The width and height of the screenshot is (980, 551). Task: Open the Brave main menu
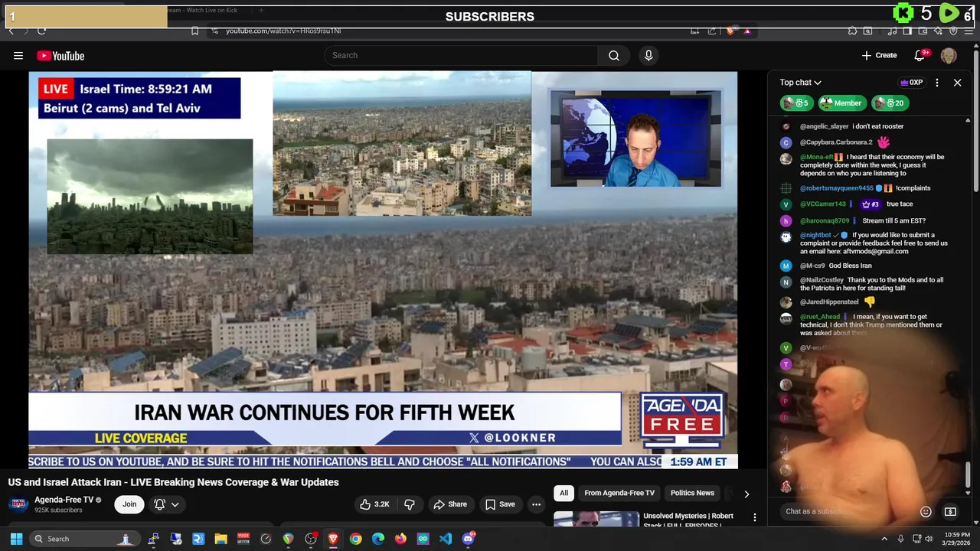pos(969,31)
